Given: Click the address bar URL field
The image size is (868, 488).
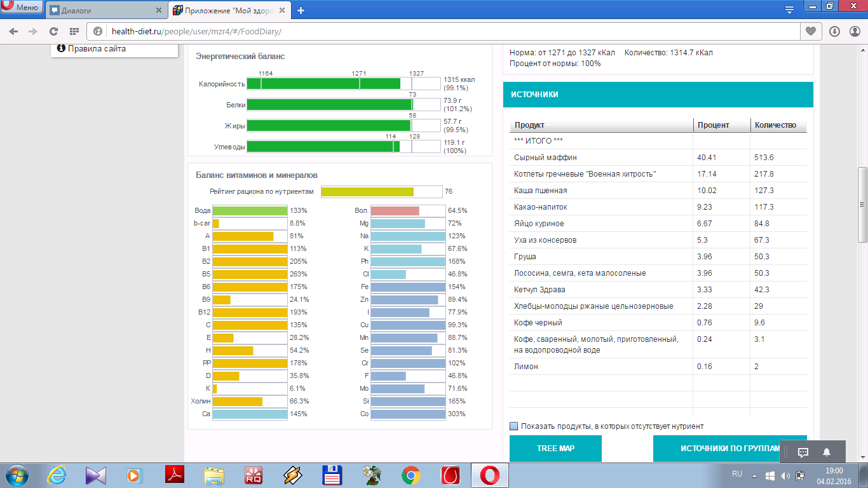Looking at the screenshot, I should [x=445, y=31].
